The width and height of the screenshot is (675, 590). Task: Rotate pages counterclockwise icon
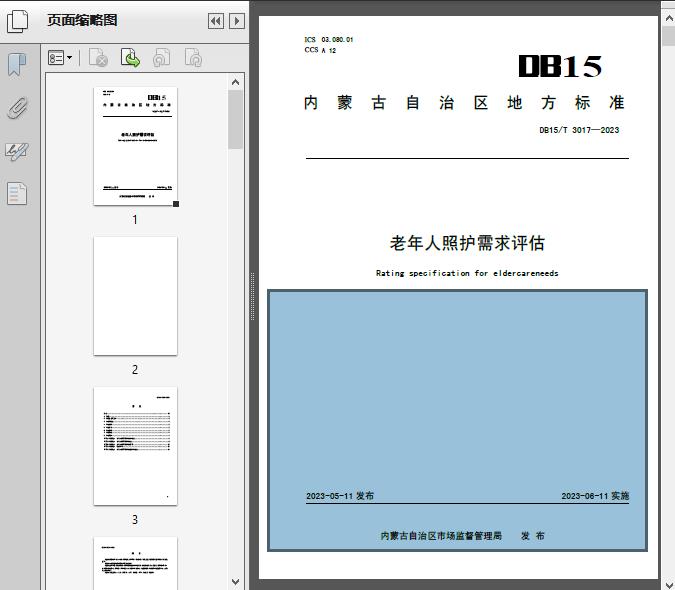click(161, 58)
